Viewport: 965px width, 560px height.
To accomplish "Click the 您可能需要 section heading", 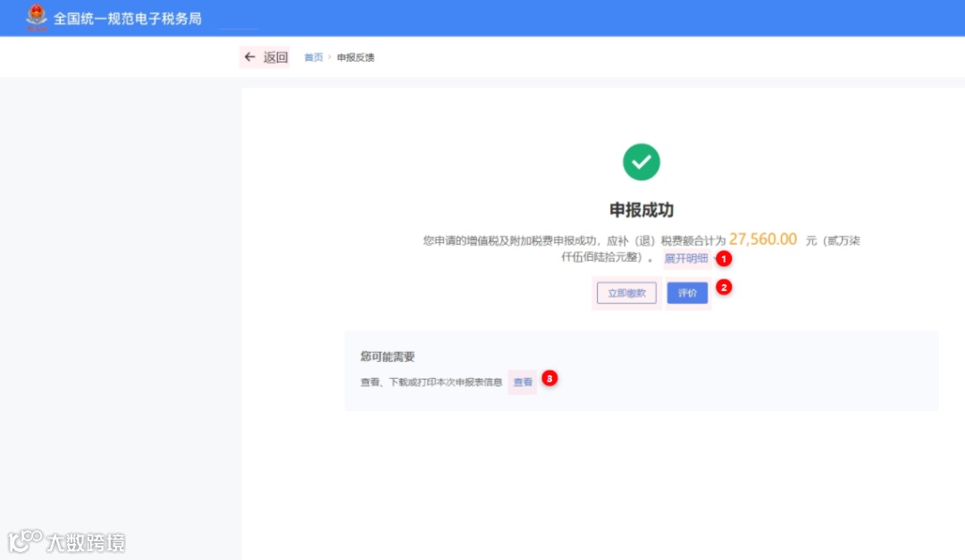I will coord(388,356).
